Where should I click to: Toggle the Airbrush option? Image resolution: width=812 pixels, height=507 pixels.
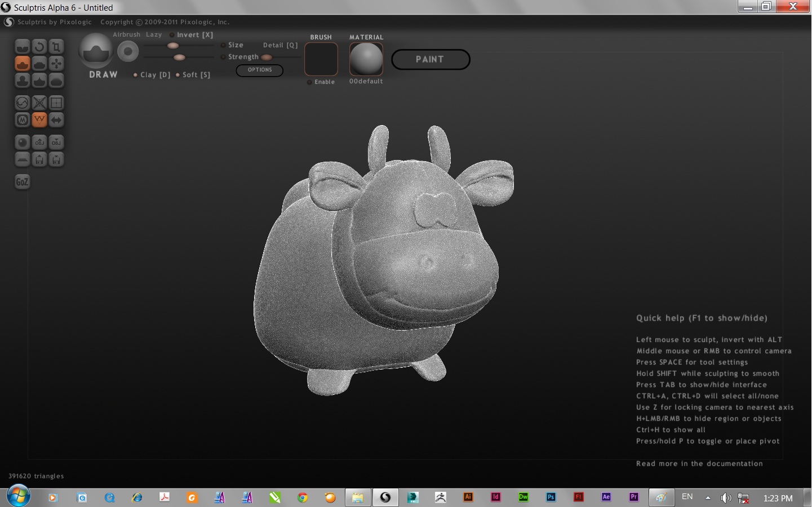click(126, 34)
